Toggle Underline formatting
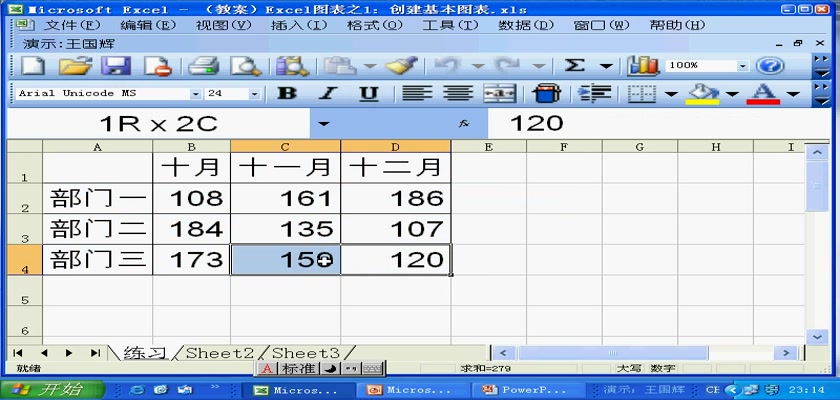This screenshot has width=840, height=400. pyautogui.click(x=368, y=94)
